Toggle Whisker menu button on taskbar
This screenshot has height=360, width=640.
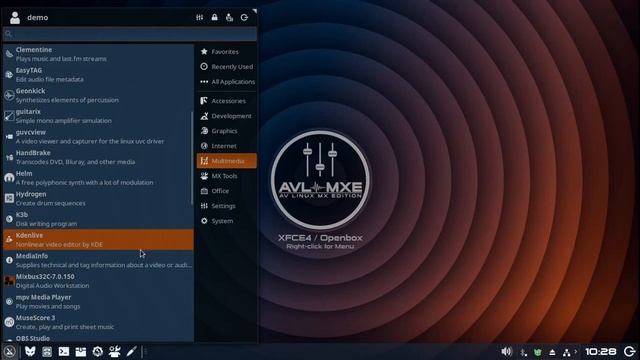9,351
